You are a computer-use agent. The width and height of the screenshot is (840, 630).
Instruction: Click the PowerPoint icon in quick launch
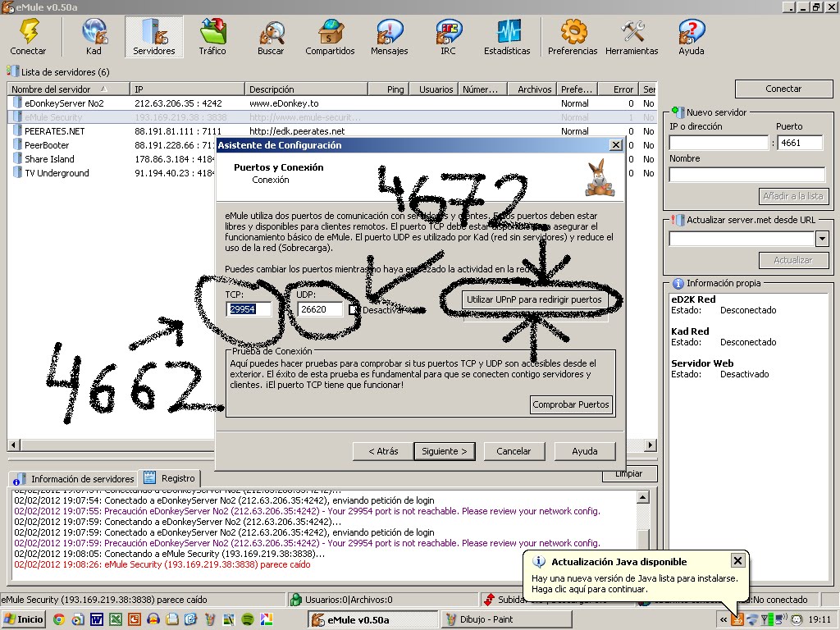(x=134, y=619)
